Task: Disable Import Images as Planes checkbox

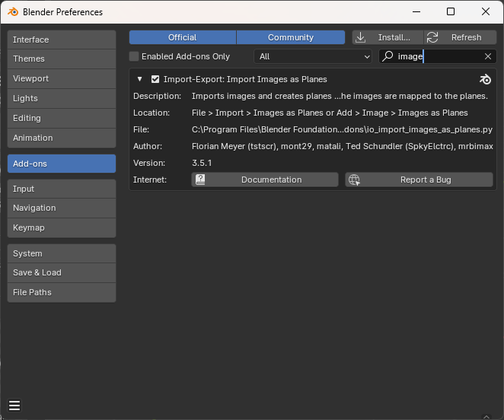Action: point(155,79)
